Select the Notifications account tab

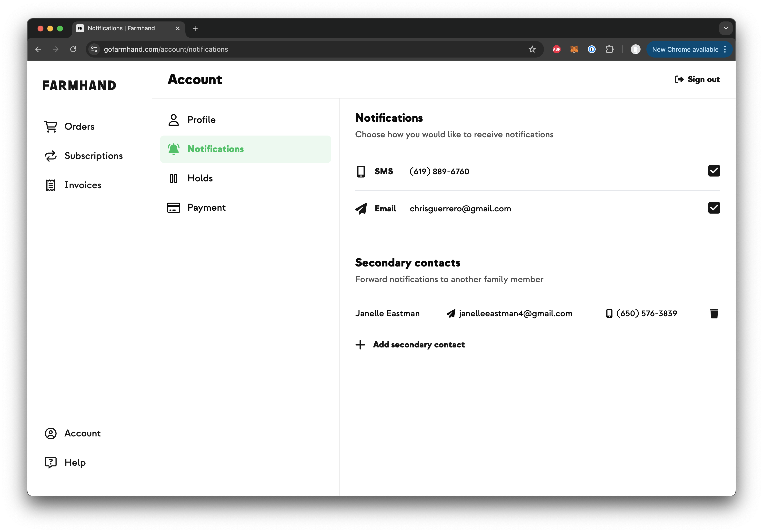click(x=246, y=149)
